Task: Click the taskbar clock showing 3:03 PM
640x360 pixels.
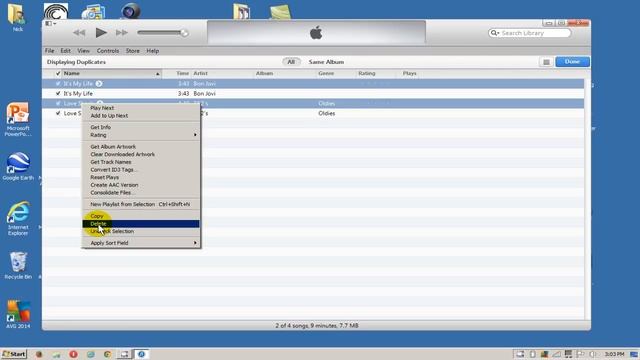Action: coord(614,354)
